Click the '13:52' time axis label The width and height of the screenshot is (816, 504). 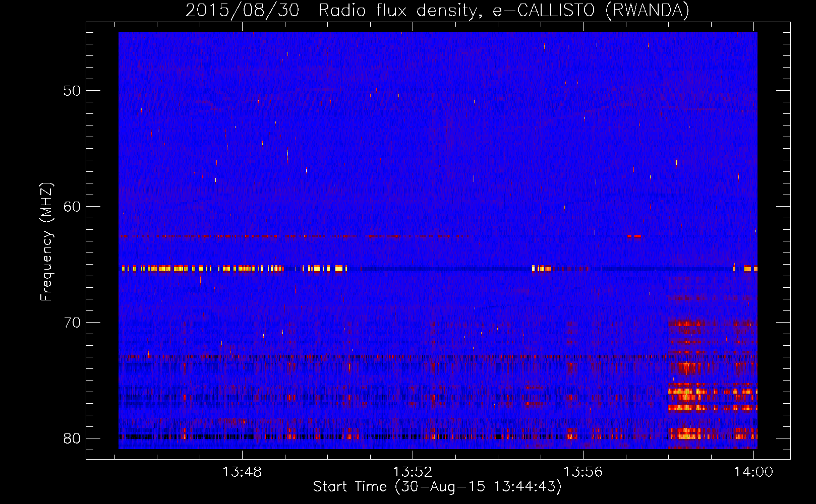click(x=413, y=472)
